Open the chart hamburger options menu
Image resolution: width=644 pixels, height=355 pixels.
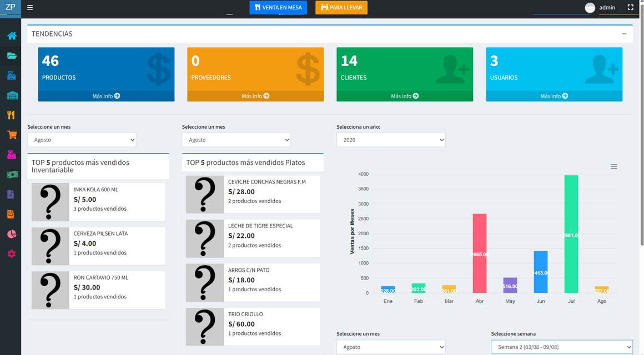pos(613,166)
